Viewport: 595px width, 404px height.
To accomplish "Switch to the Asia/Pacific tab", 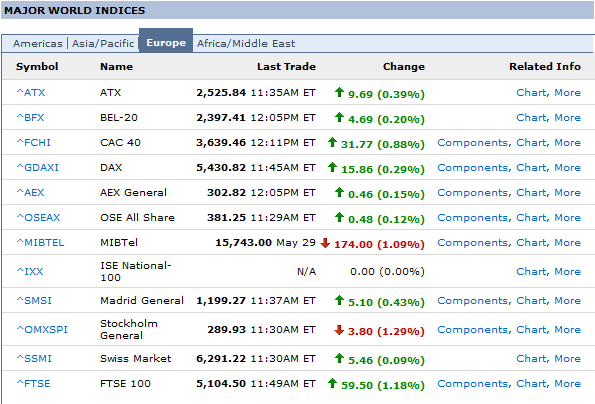I will point(103,43).
